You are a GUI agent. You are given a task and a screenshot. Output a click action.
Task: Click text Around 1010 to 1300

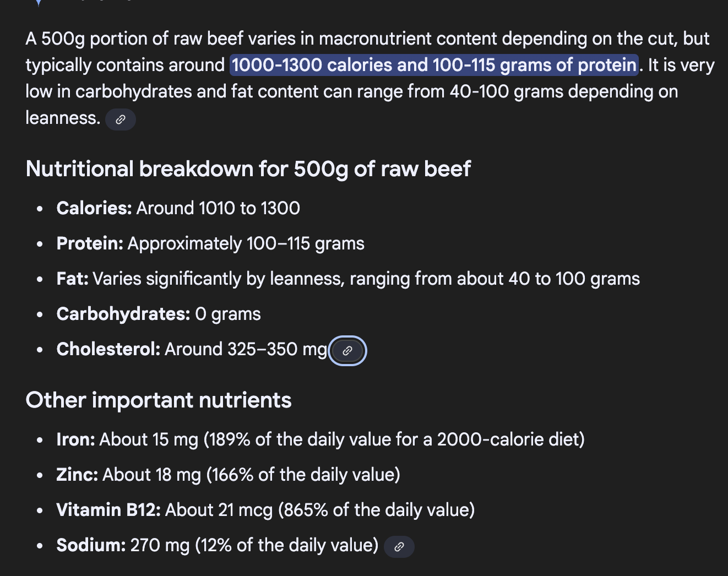pyautogui.click(x=218, y=208)
